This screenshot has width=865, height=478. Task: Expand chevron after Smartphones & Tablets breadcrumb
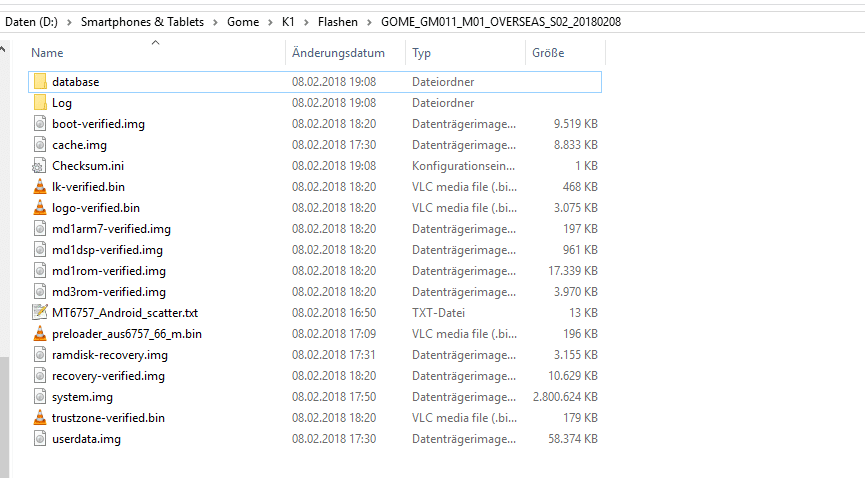(215, 22)
